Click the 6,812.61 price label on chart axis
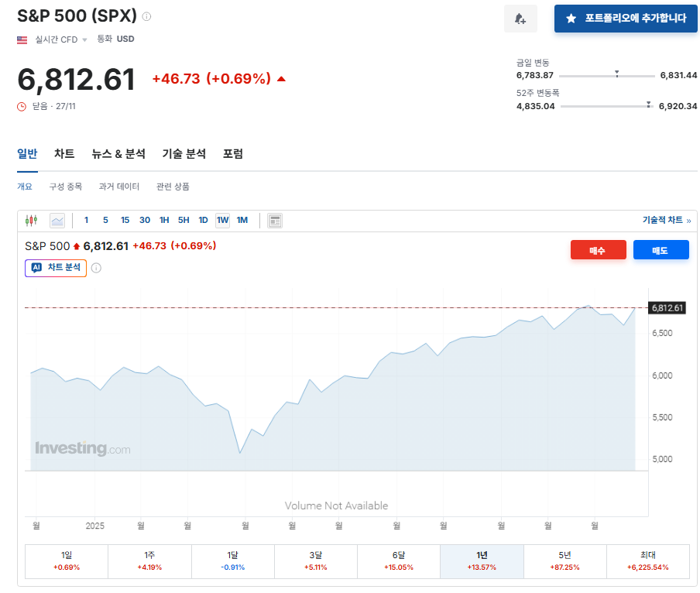 (667, 308)
